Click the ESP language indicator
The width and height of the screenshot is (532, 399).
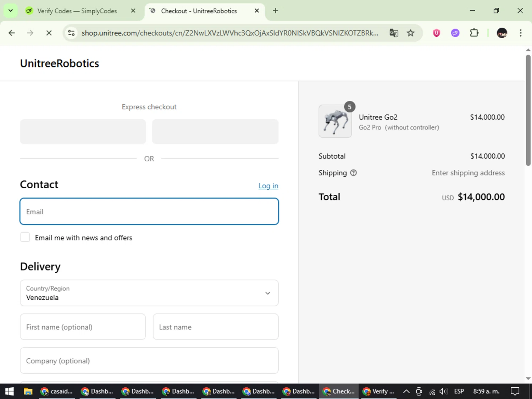tap(459, 391)
